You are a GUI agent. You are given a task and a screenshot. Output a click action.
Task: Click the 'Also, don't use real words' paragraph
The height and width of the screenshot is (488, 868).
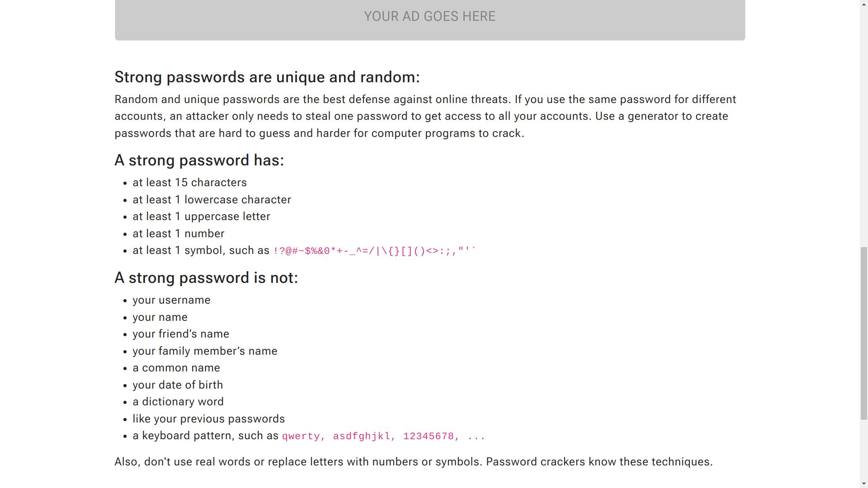coord(414,462)
